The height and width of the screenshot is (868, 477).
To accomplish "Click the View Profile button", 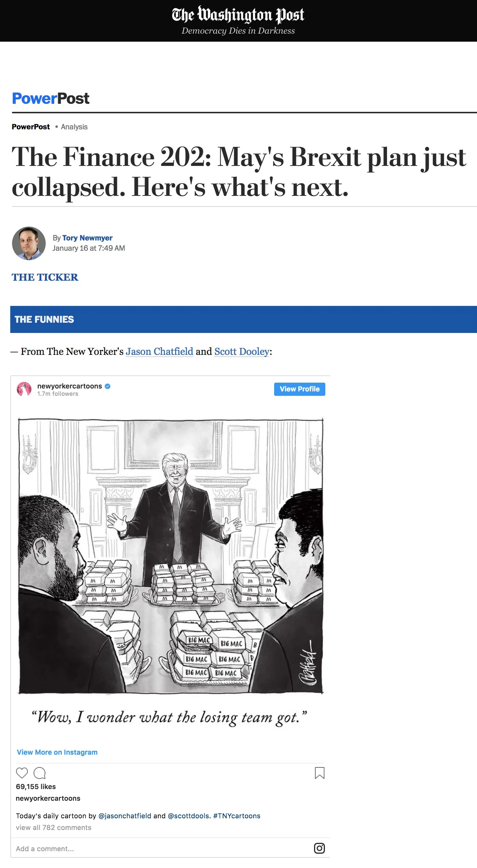I will [300, 389].
